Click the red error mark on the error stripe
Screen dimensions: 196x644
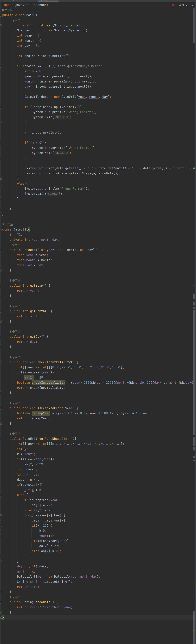pyautogui.click(x=193, y=11)
